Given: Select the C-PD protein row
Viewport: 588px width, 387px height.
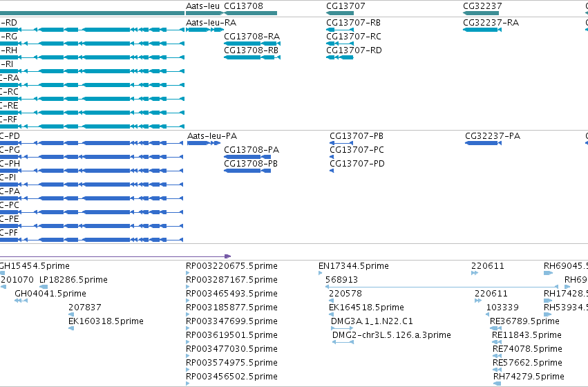Looking at the screenshot, I should coord(91,143).
